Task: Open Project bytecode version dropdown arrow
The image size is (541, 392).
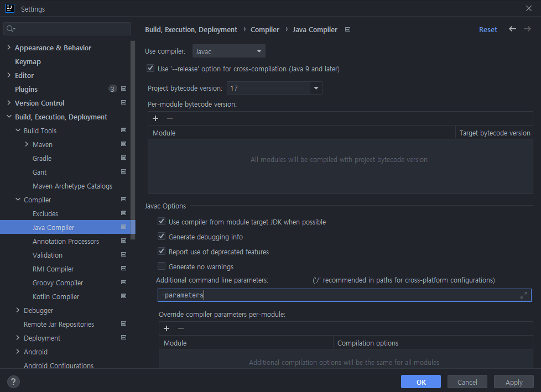Action: coord(316,88)
